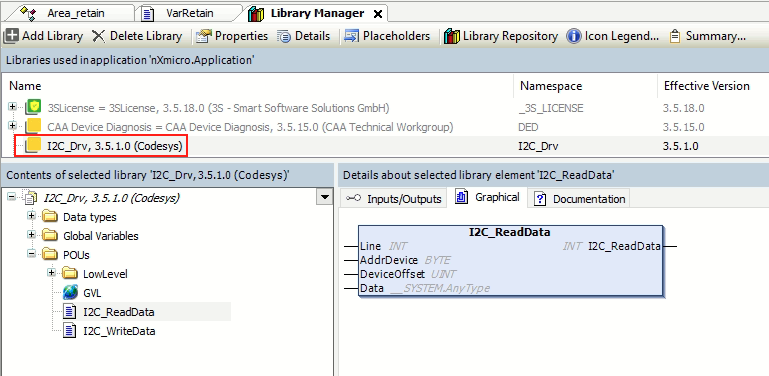Click the LowLevel folder icon

click(x=70, y=274)
